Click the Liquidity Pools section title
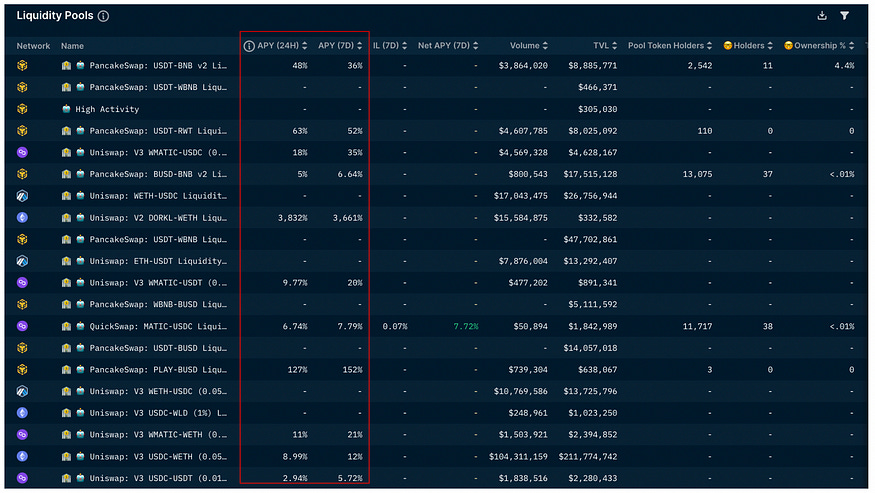This screenshot has width=875, height=493. tap(55, 16)
